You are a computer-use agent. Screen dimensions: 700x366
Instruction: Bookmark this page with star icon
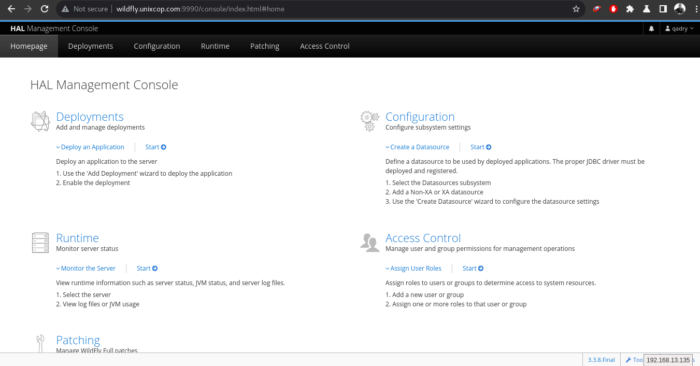click(576, 9)
